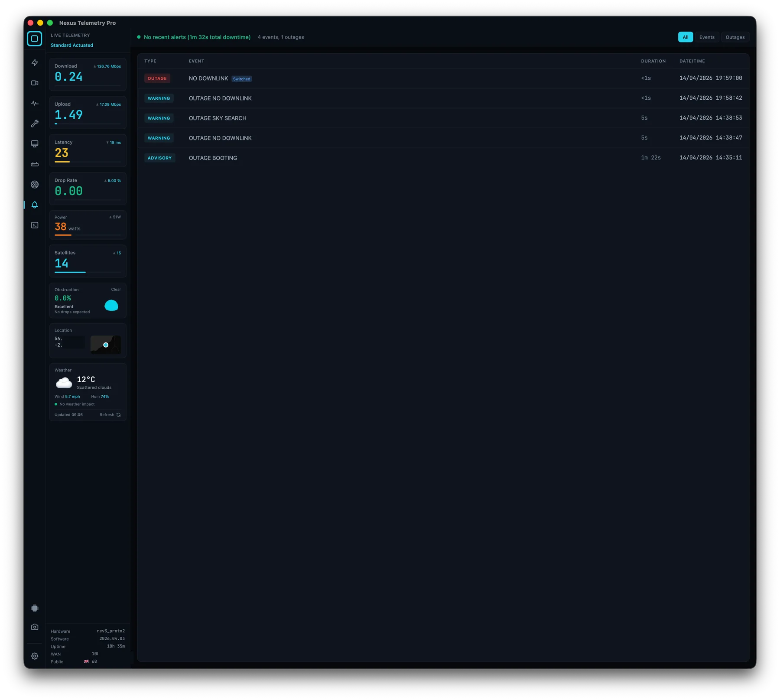The image size is (780, 700).
Task: Open the terminal console panel
Action: click(x=35, y=225)
